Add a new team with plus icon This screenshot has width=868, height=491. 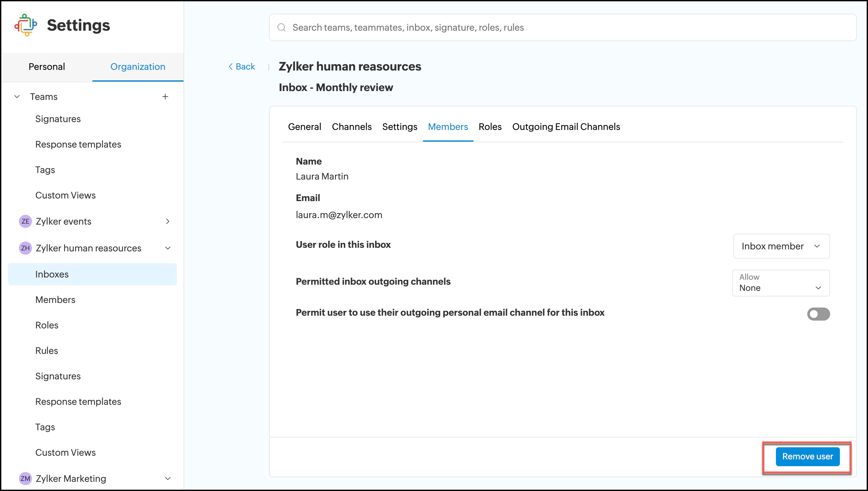(165, 97)
